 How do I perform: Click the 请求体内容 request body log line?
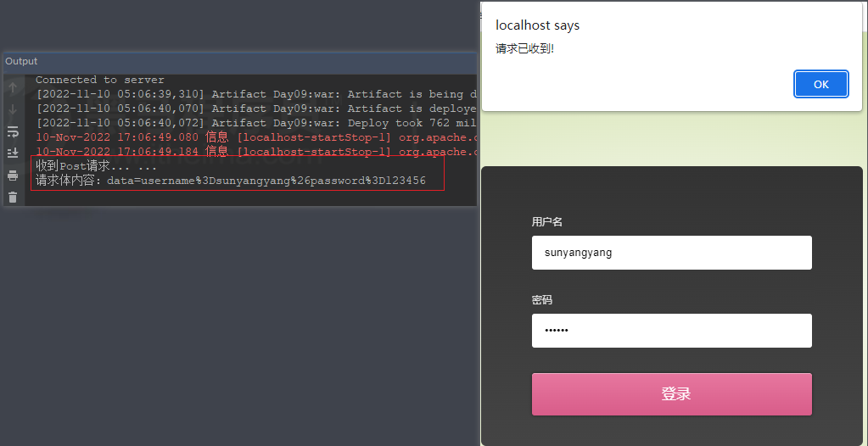pos(230,181)
